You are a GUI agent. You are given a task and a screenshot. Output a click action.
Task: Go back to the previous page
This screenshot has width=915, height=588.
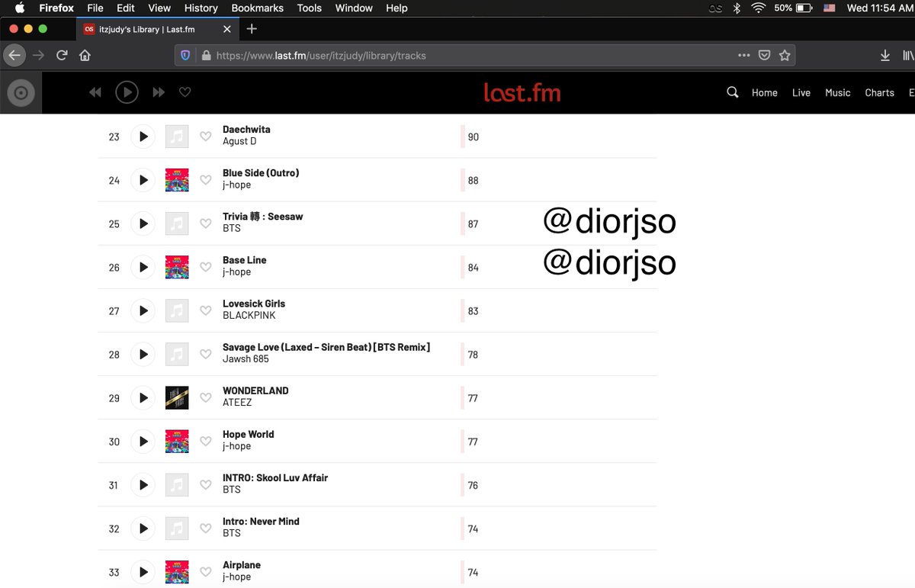click(14, 56)
